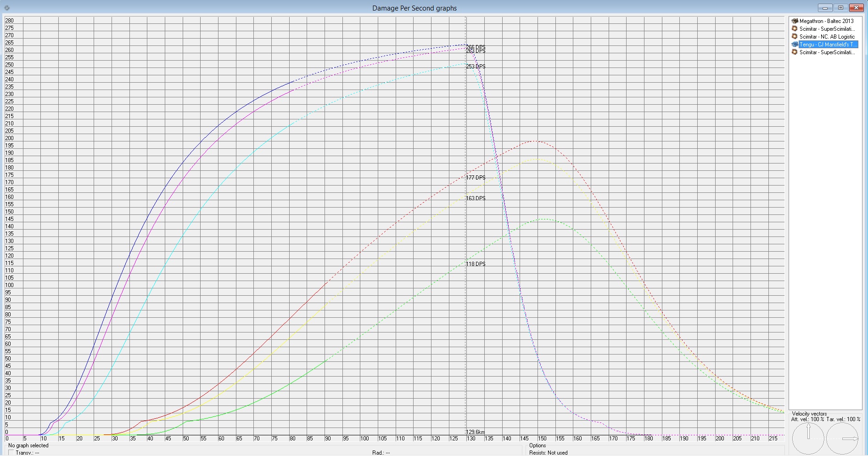Click the 129.6km range marker label
868x456 pixels.
(476, 432)
